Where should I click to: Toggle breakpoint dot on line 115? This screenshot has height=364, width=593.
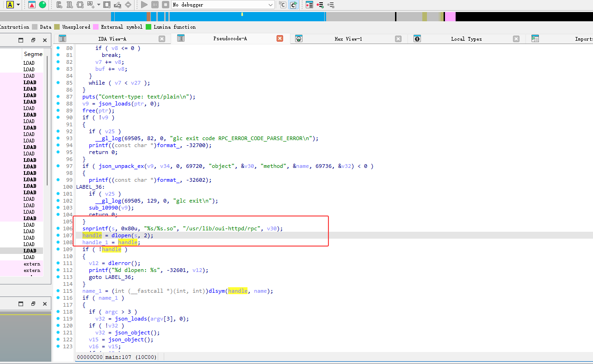coord(58,291)
